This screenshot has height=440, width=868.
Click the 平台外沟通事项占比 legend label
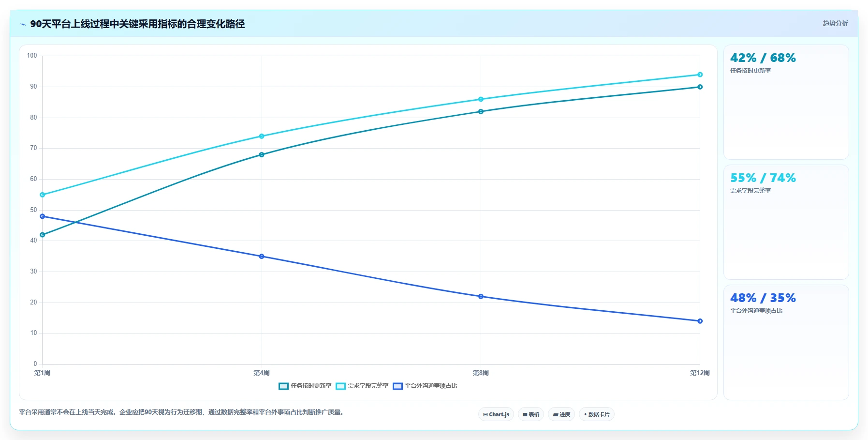point(431,386)
